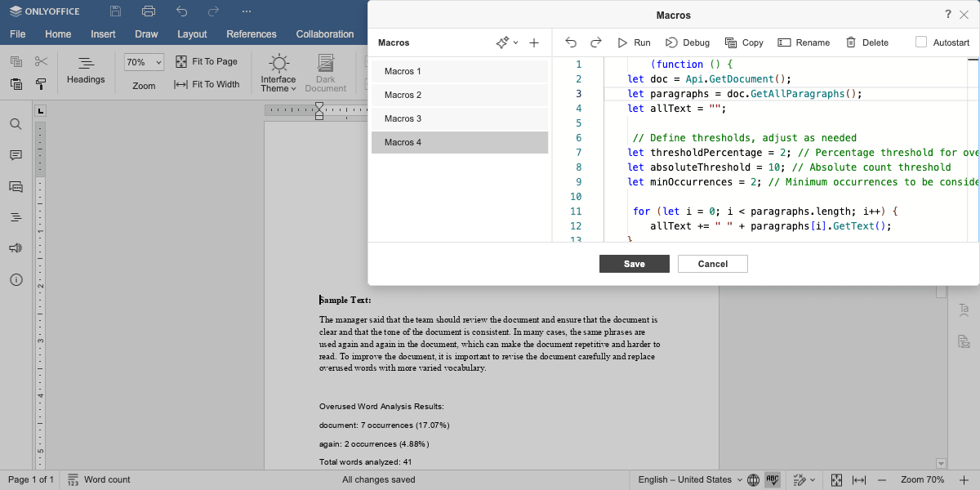
Task: Switch to the Layout tab
Action: 192,34
